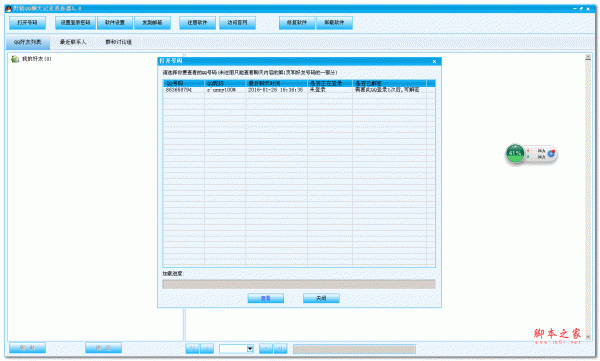Open the page number dropdown
The width and height of the screenshot is (600, 361).
[x=250, y=349]
